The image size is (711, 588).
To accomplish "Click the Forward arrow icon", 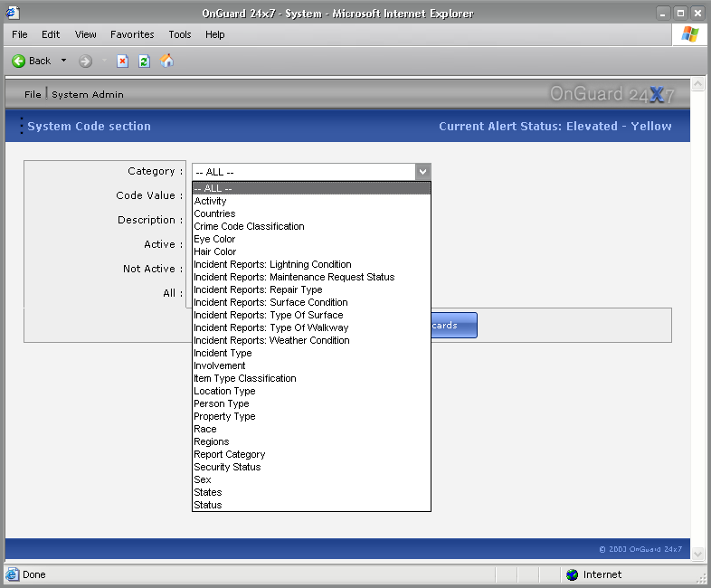I will click(x=85, y=61).
